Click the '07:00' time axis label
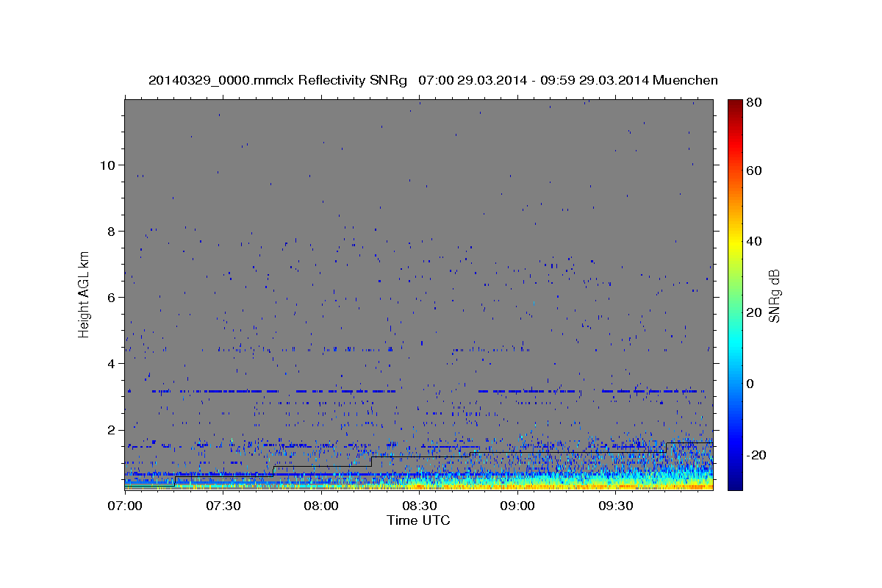This screenshot has height=588, width=882. coord(125,506)
